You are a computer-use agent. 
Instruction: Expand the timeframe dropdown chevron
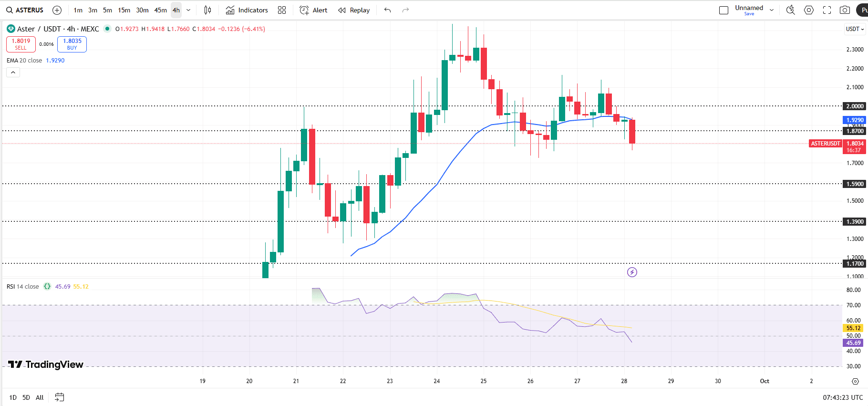pos(188,10)
